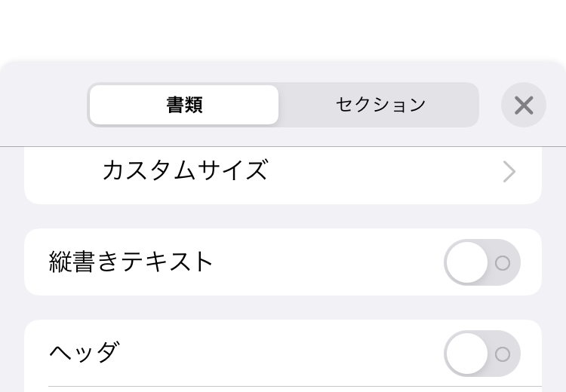566x392 pixels.
Task: Click the ヘッダ label text
Action: [84, 353]
